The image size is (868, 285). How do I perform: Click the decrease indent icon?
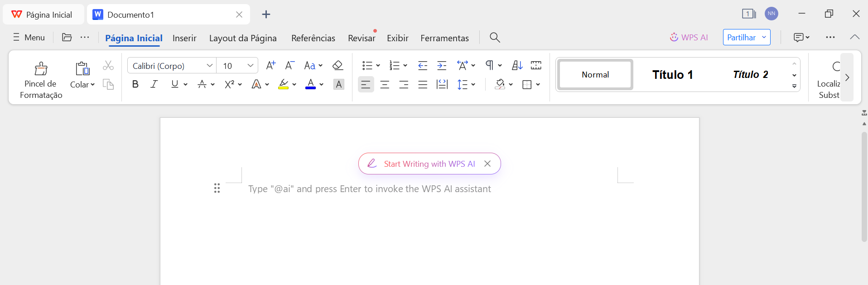point(423,66)
